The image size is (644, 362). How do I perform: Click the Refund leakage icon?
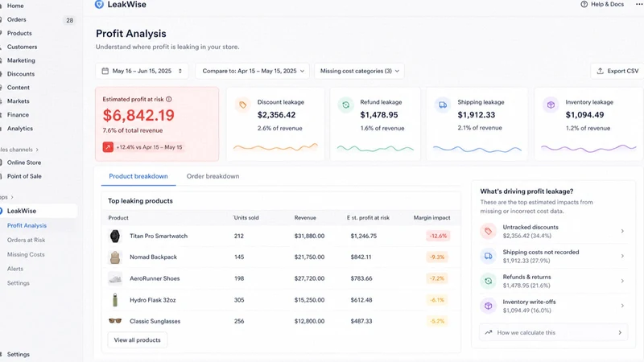346,105
